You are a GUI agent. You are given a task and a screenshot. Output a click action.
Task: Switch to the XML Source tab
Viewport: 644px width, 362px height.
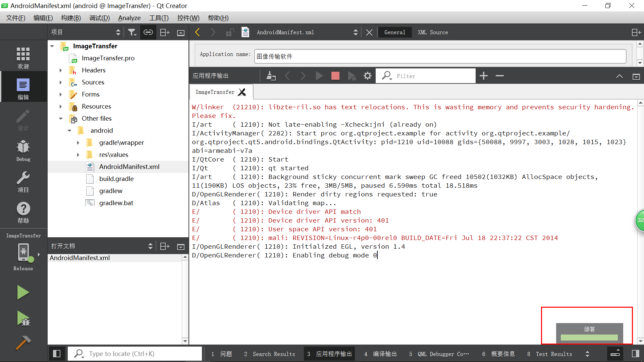433,32
